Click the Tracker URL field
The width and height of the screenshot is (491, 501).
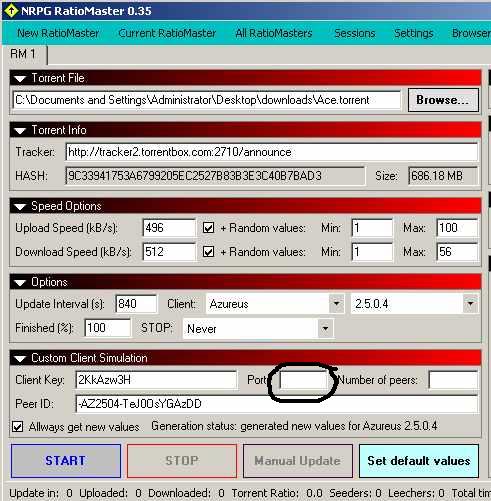(272, 152)
